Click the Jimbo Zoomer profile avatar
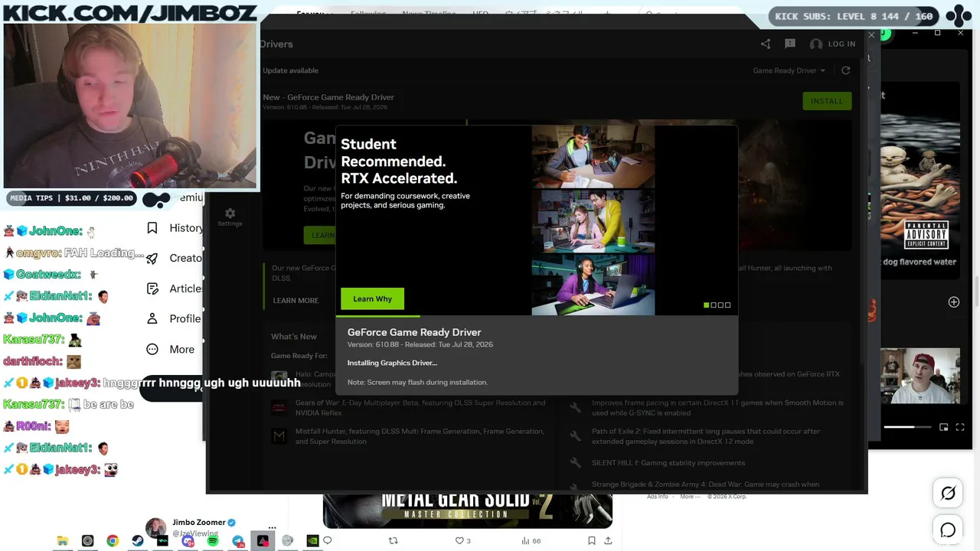Screen dimensions: 980x551 pyautogui.click(x=156, y=528)
